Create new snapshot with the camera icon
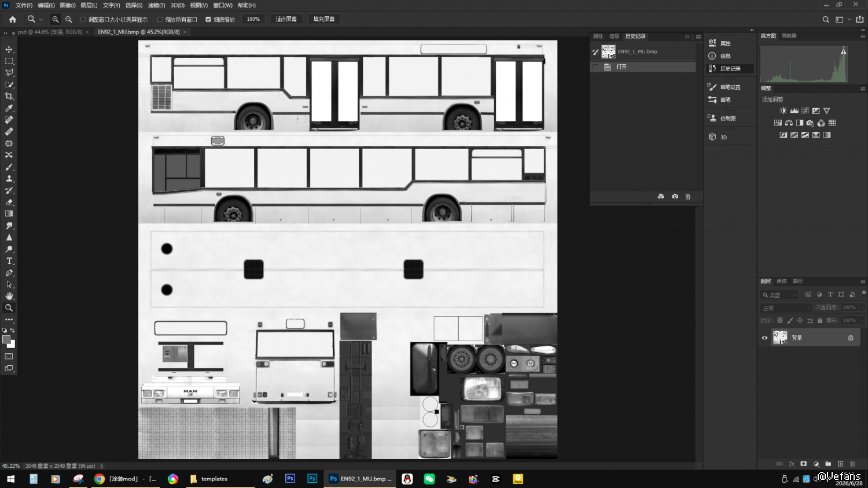Image resolution: width=868 pixels, height=488 pixels. pos(675,197)
